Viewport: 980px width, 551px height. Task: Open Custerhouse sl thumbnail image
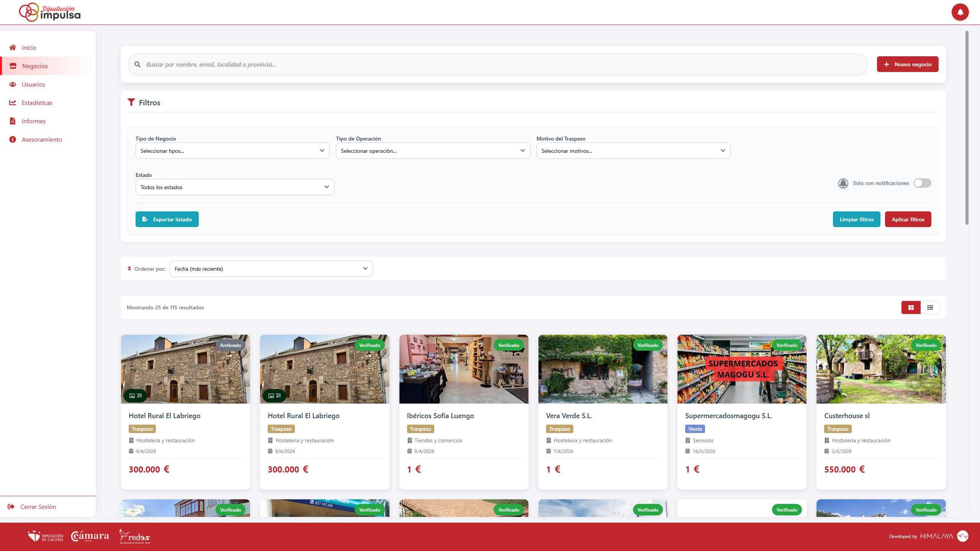click(881, 369)
